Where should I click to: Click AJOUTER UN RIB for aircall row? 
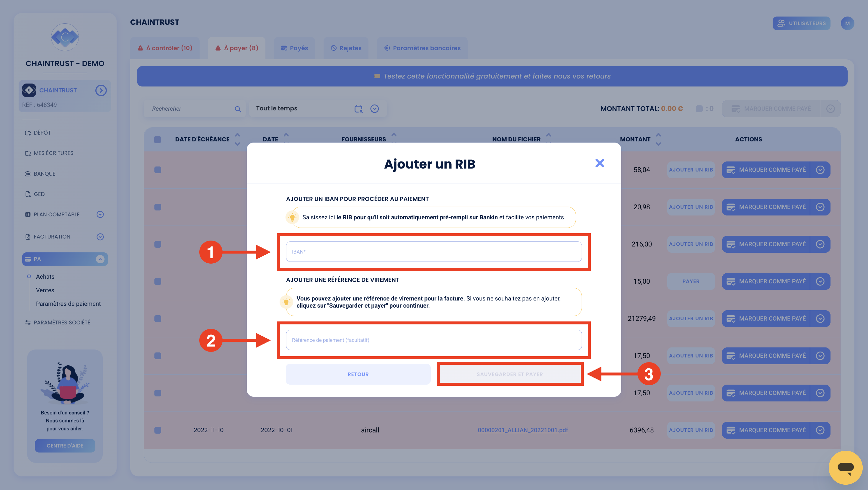(x=691, y=430)
